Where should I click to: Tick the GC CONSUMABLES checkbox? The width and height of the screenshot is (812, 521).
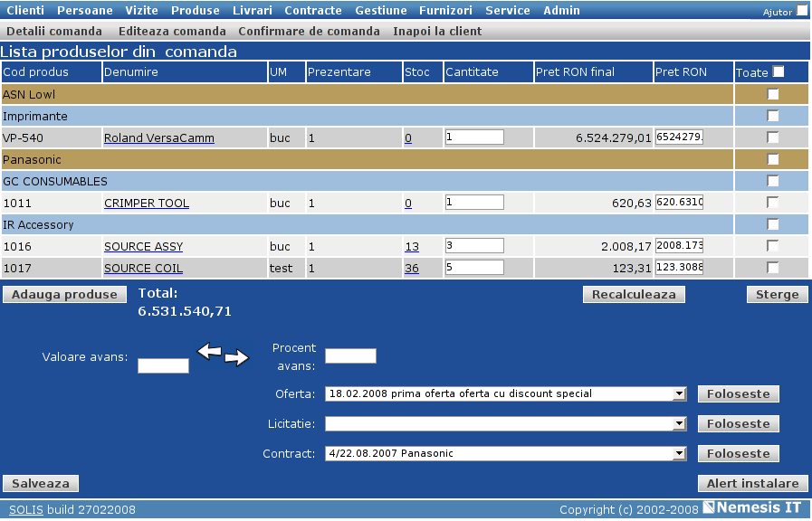(773, 181)
